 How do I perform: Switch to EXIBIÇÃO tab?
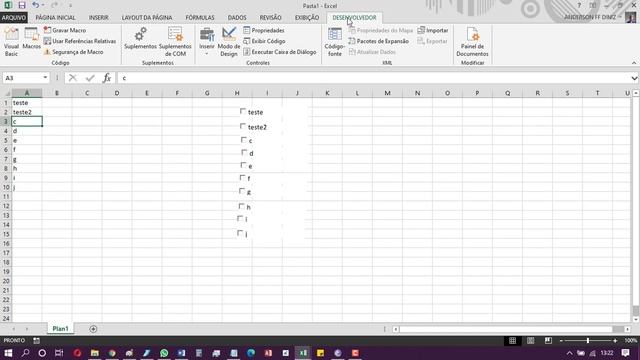point(307,18)
